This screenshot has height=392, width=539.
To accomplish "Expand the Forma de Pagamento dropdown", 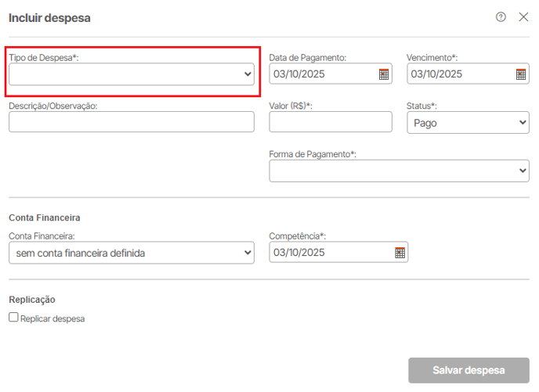I will tap(399, 171).
